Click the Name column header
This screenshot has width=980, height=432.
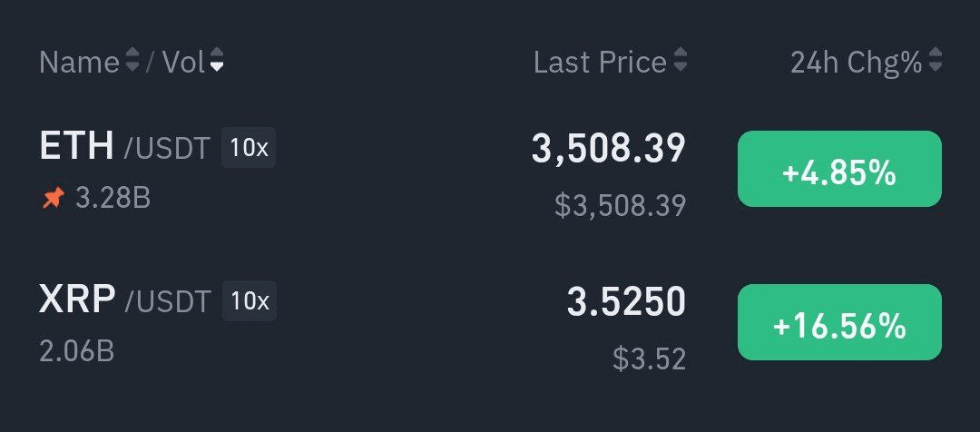(x=79, y=62)
